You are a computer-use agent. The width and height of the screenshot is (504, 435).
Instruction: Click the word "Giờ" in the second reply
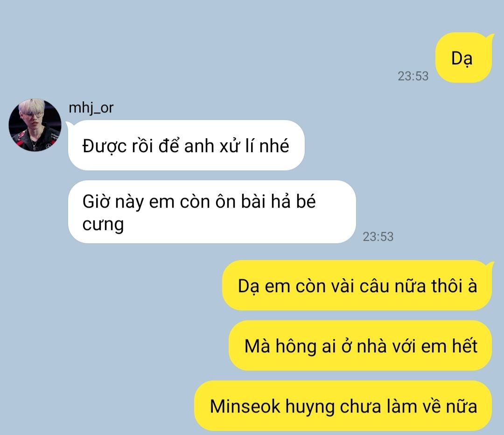[x=97, y=202]
